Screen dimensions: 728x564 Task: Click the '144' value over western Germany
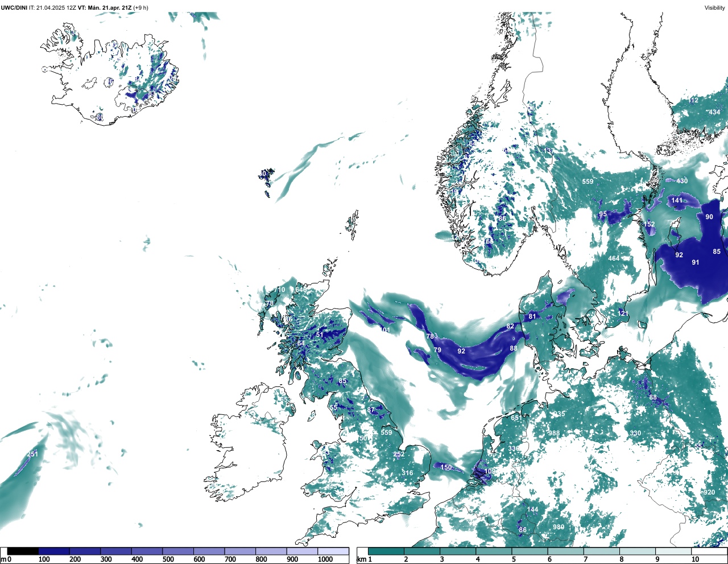pyautogui.click(x=532, y=509)
